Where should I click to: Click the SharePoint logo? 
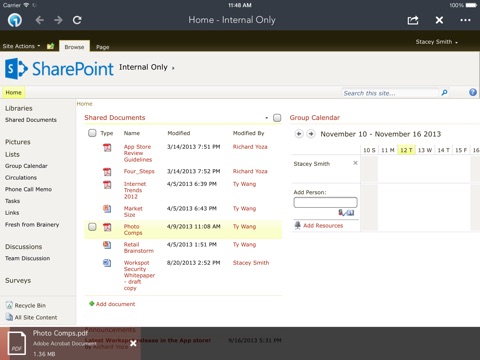click(x=59, y=69)
